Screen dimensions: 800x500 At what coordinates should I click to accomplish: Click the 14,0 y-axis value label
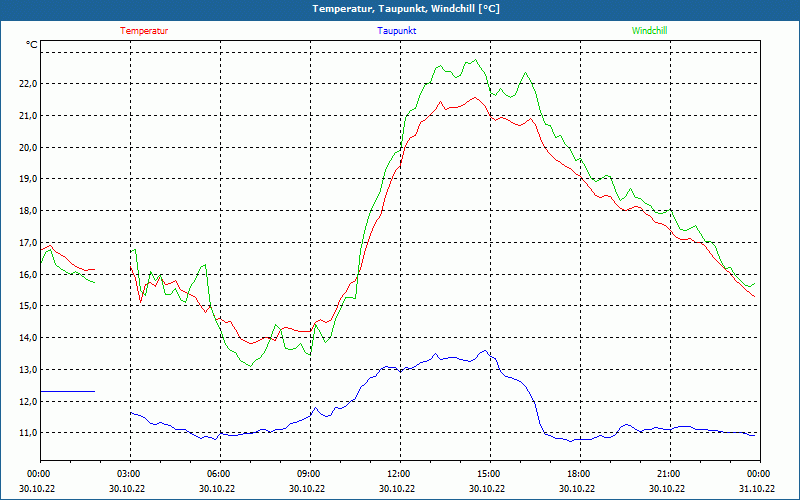(x=25, y=338)
